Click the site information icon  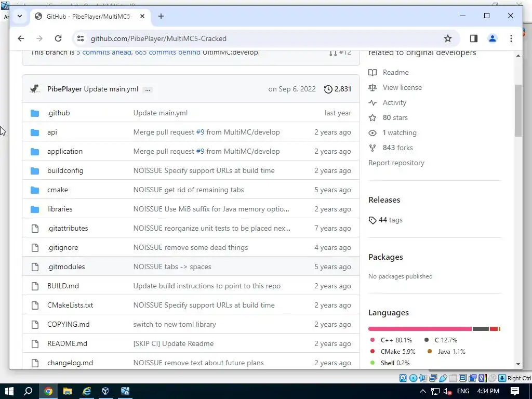(81, 38)
